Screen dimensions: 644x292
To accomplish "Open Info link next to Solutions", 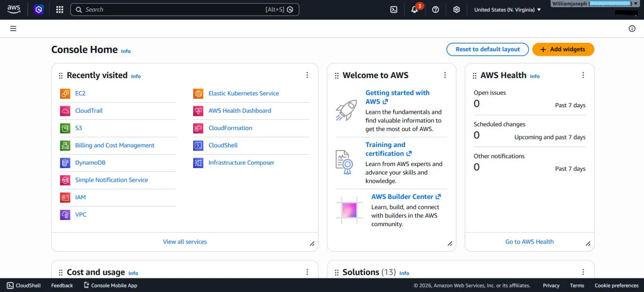I will pos(404,273).
